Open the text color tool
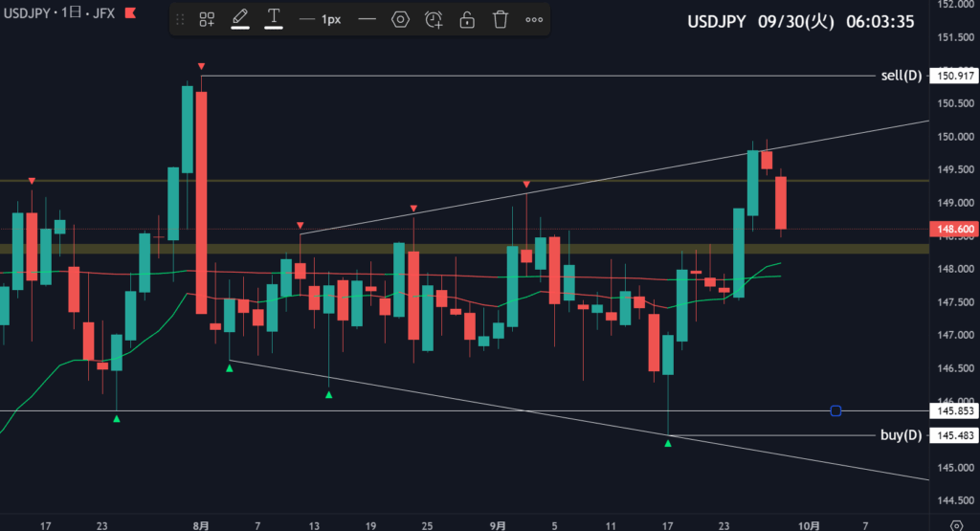This screenshot has height=531, width=980. 274,19
